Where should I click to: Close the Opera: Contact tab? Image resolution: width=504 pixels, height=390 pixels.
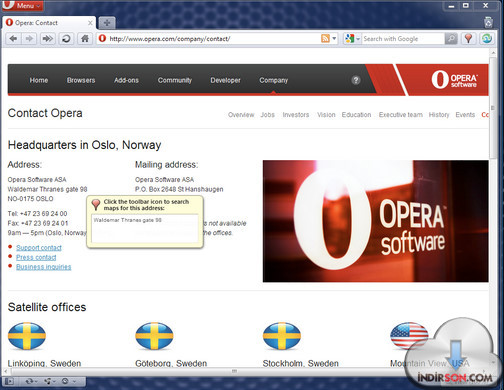[90, 23]
